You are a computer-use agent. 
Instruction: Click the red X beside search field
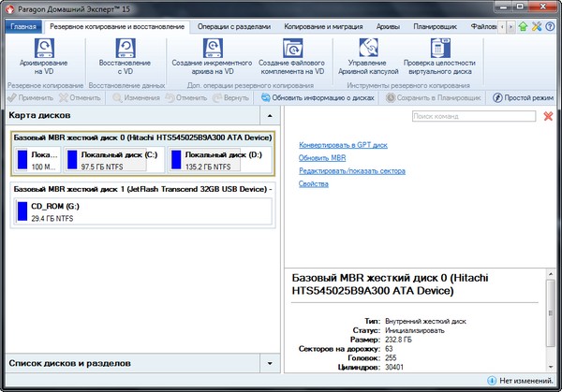click(548, 116)
